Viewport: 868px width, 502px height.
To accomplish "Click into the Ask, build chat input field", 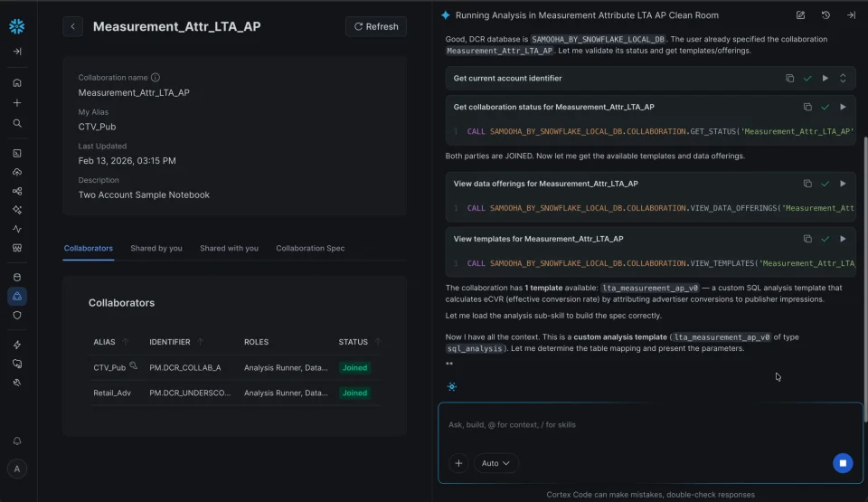I will pos(650,425).
